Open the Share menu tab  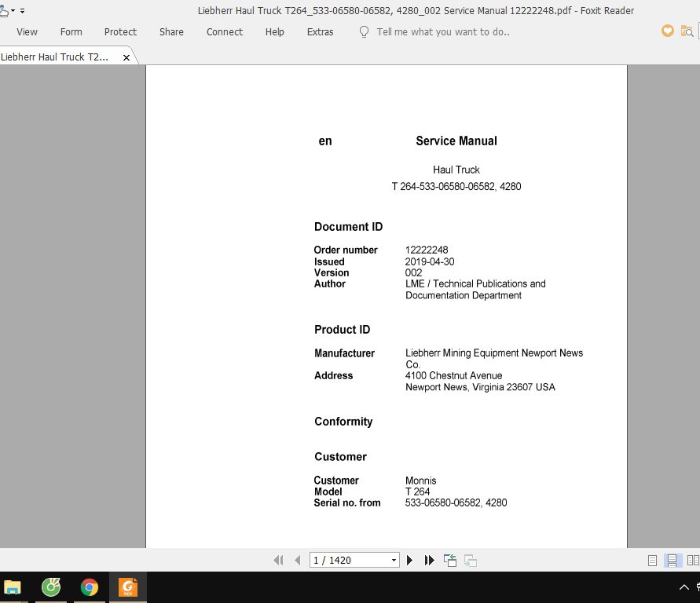(171, 32)
